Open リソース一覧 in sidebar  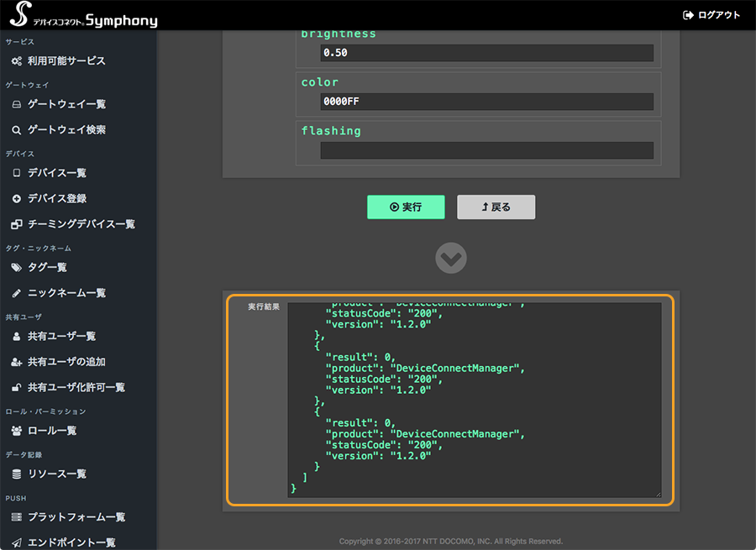(x=57, y=474)
